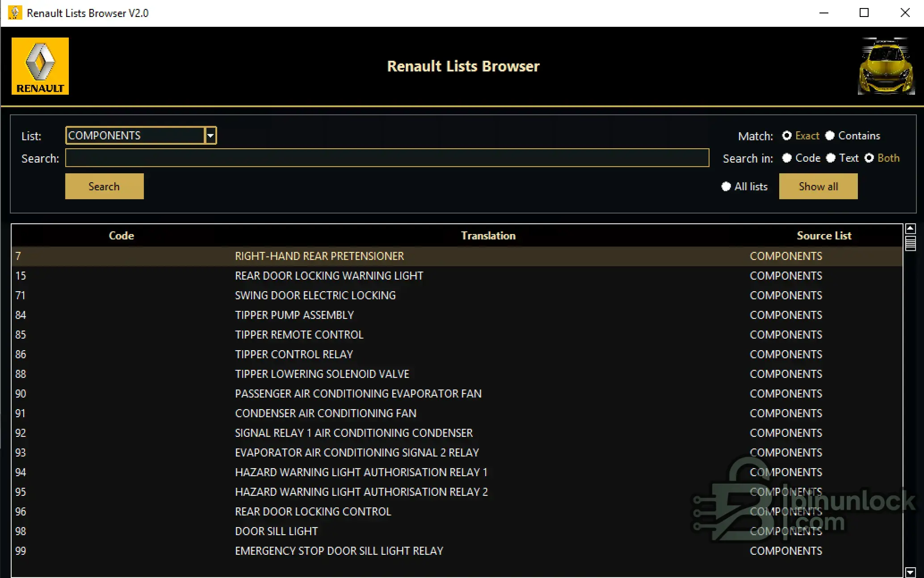Open the List dropdown arrow

210,135
